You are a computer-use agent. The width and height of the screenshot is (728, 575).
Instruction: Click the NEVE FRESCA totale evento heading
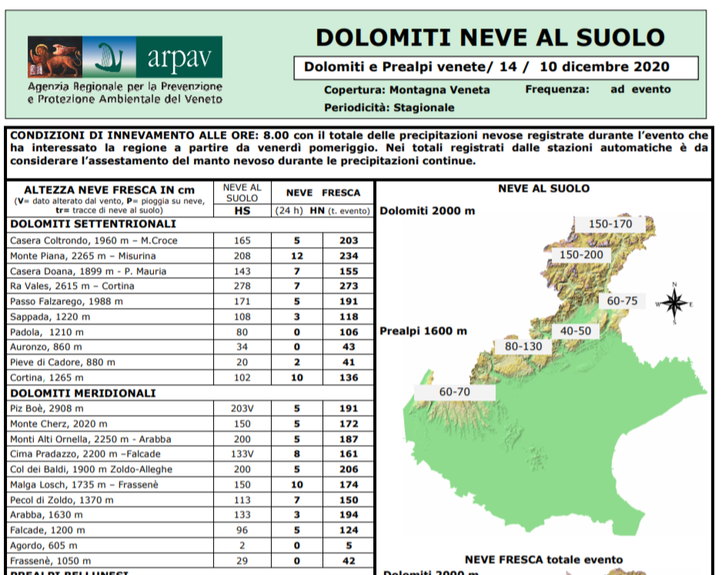543,560
